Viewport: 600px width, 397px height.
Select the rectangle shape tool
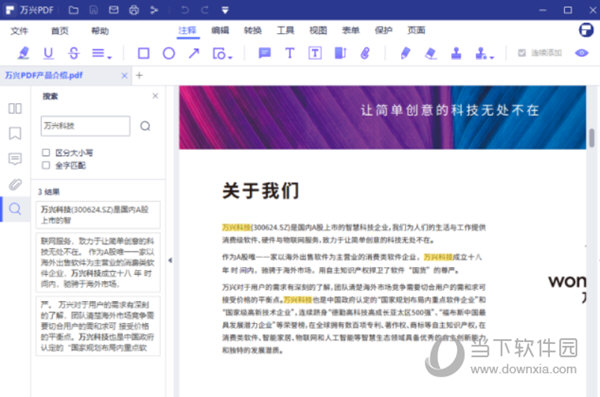pyautogui.click(x=143, y=53)
